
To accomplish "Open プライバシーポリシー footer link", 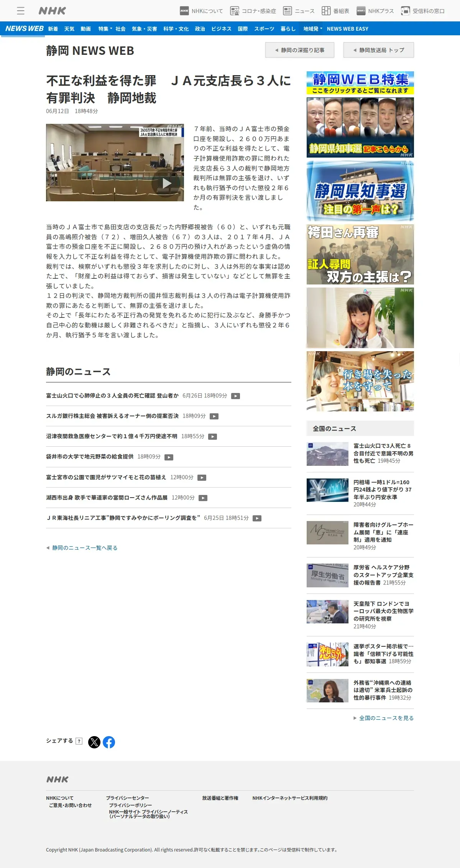I will [x=130, y=806].
